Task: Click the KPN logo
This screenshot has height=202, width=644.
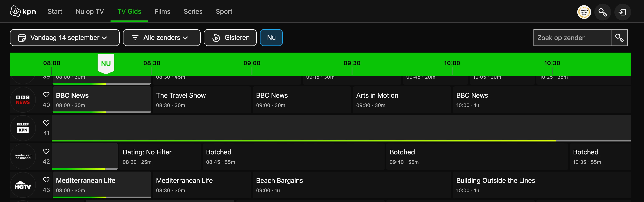Action: [x=23, y=11]
